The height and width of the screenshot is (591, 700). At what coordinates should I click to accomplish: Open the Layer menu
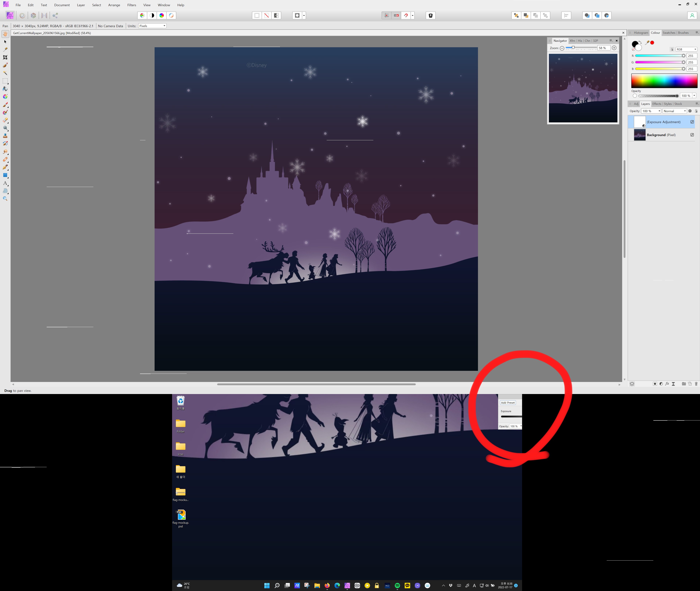pos(81,5)
